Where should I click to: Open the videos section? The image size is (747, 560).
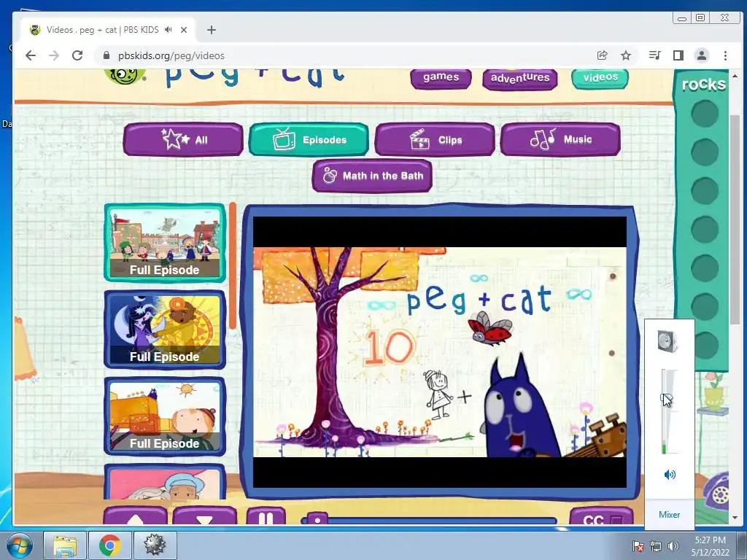600,77
